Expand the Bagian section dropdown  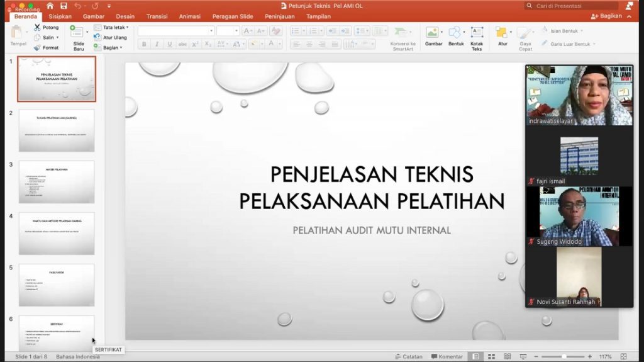111,47
